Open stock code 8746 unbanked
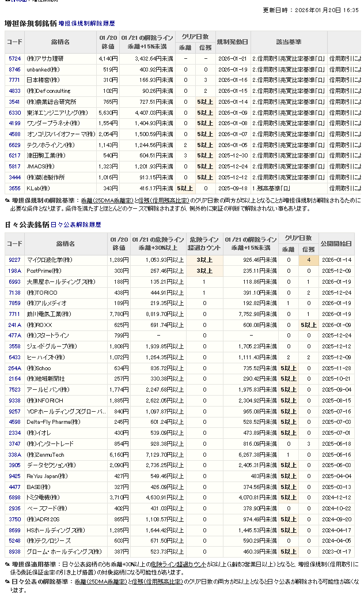The height and width of the screenshot is (598, 364). tap(14, 69)
